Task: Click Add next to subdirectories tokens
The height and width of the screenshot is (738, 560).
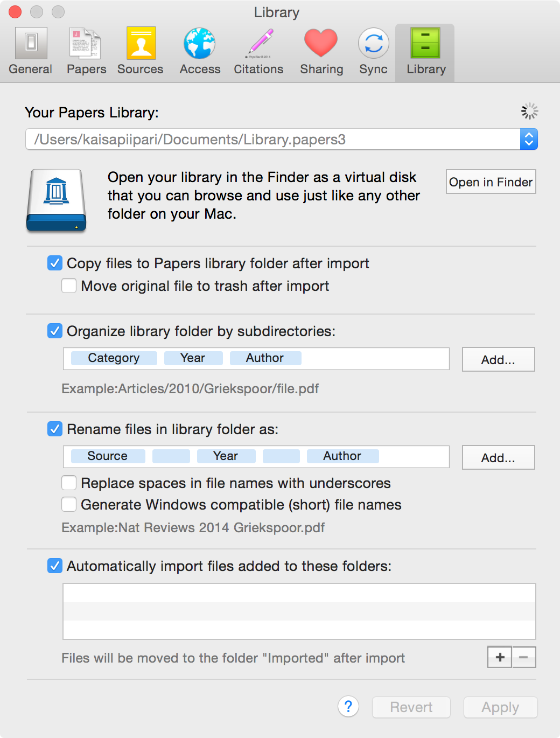Action: [498, 359]
